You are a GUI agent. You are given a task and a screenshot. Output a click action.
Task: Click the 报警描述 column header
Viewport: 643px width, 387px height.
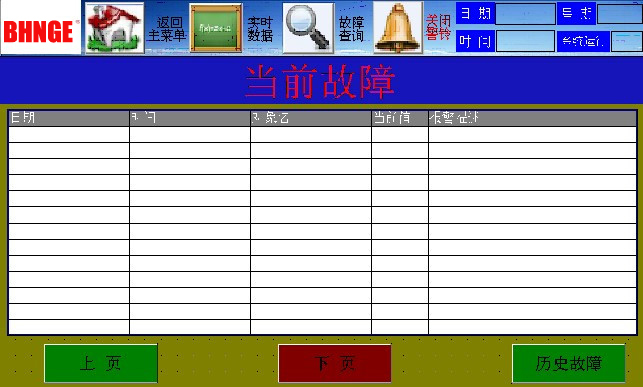point(532,118)
